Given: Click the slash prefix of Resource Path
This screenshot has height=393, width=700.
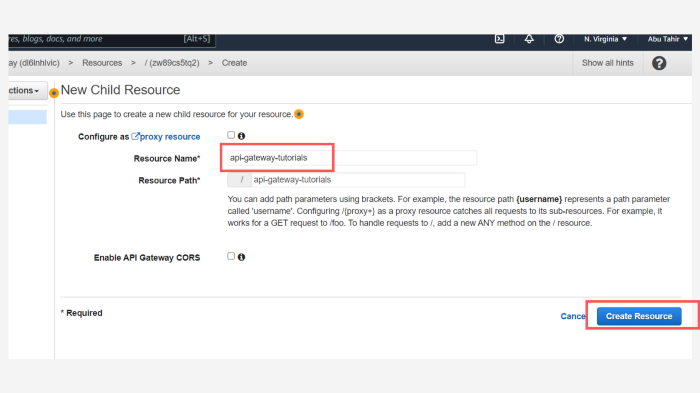Looking at the screenshot, I should click(x=240, y=180).
